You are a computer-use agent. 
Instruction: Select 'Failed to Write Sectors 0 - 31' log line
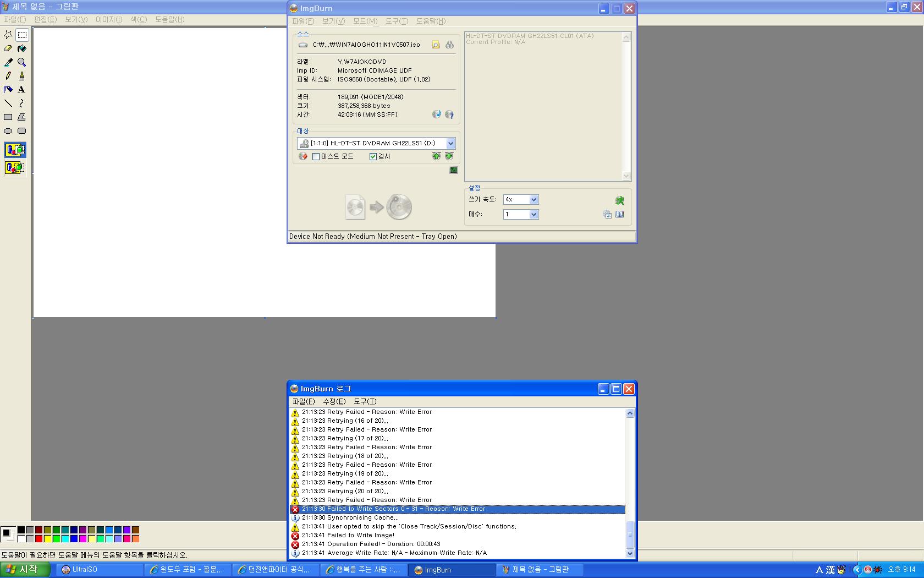458,509
